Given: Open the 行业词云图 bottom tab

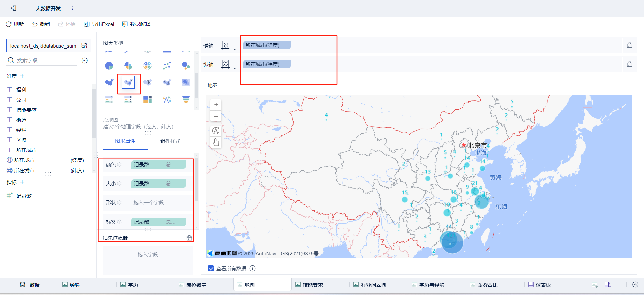Looking at the screenshot, I should coord(370,285).
